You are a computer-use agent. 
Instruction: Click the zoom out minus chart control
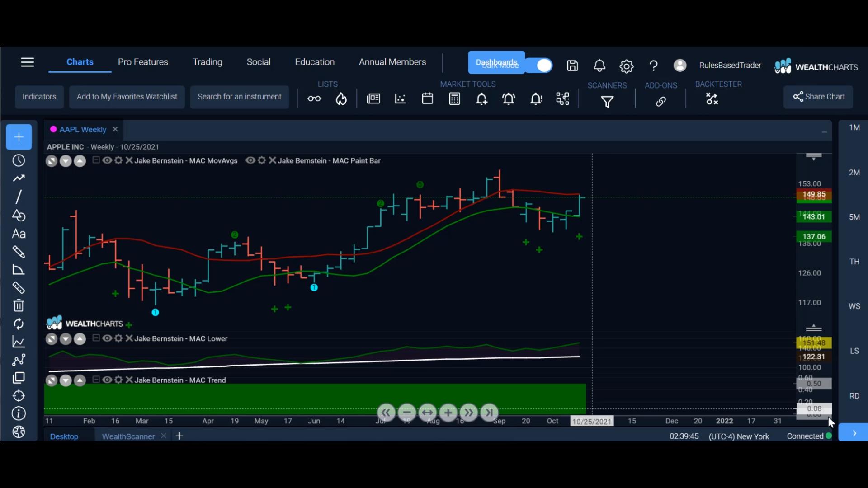coord(407,413)
